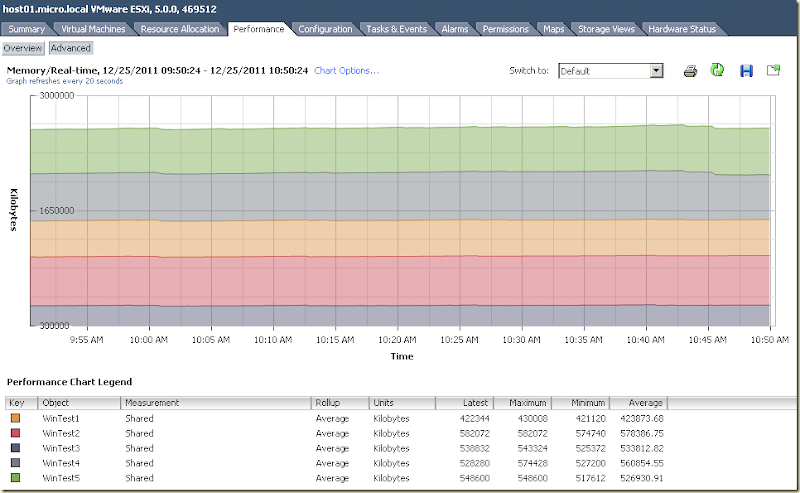800x493 pixels.
Task: Click the orange area in chart
Action: click(400, 238)
